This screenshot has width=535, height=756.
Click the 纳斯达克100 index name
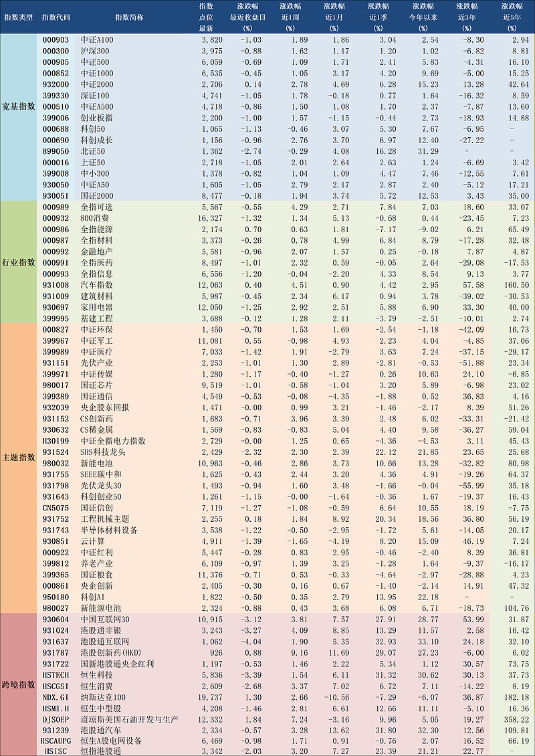(x=102, y=697)
